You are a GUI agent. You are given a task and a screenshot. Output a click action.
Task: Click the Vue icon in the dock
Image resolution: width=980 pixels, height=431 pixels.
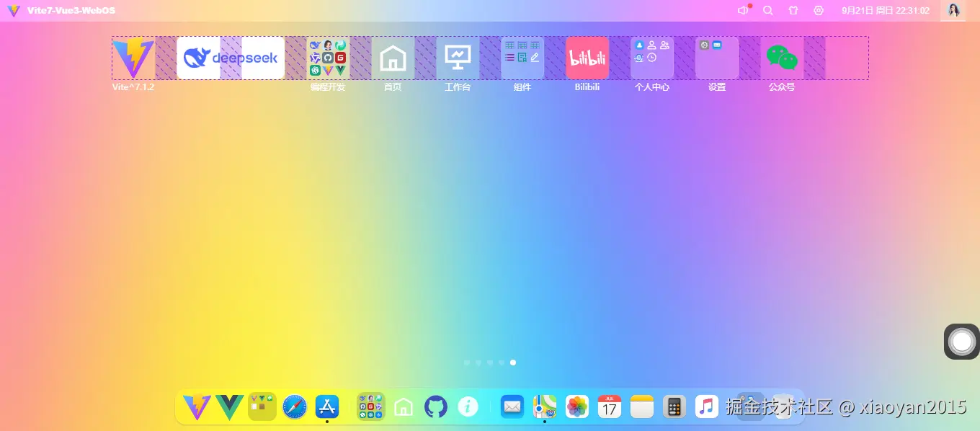coord(229,407)
